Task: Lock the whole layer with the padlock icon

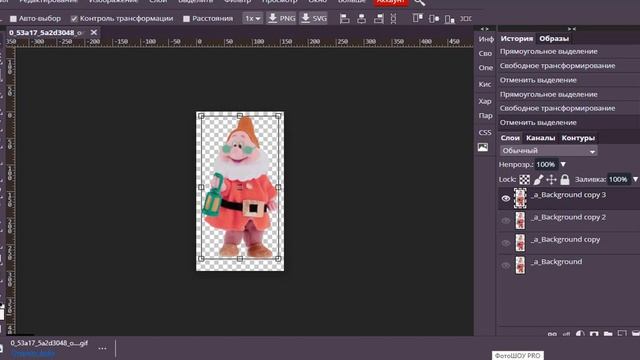Action: 565,179
